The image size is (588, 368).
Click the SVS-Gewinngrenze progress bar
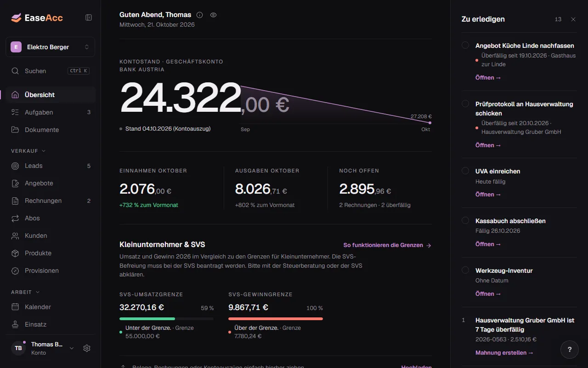276,318
